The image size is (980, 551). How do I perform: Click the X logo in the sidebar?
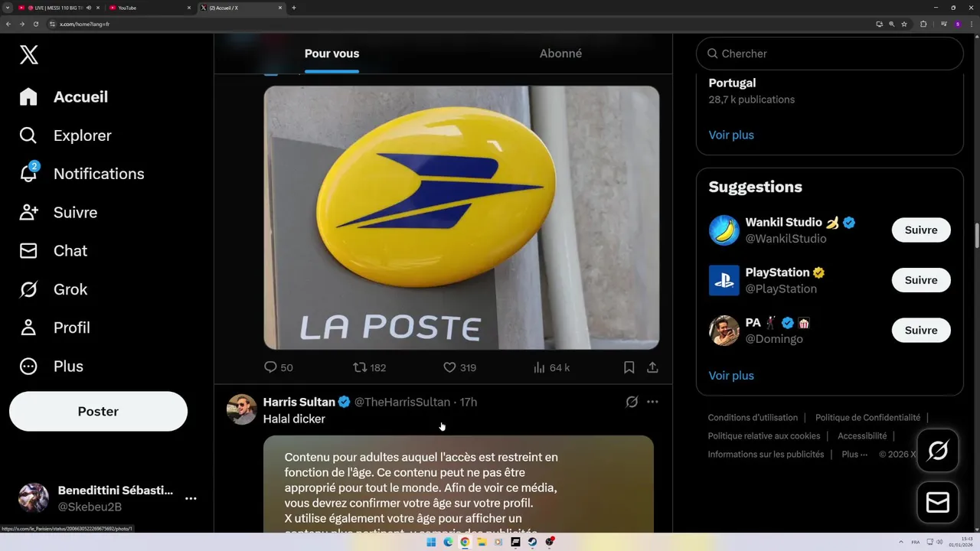click(28, 54)
